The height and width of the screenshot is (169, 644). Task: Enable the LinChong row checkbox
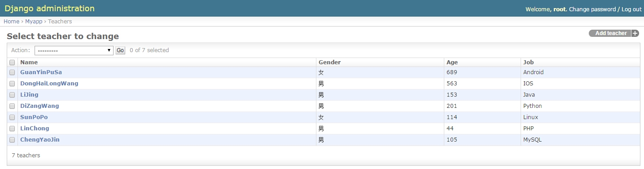point(12,129)
